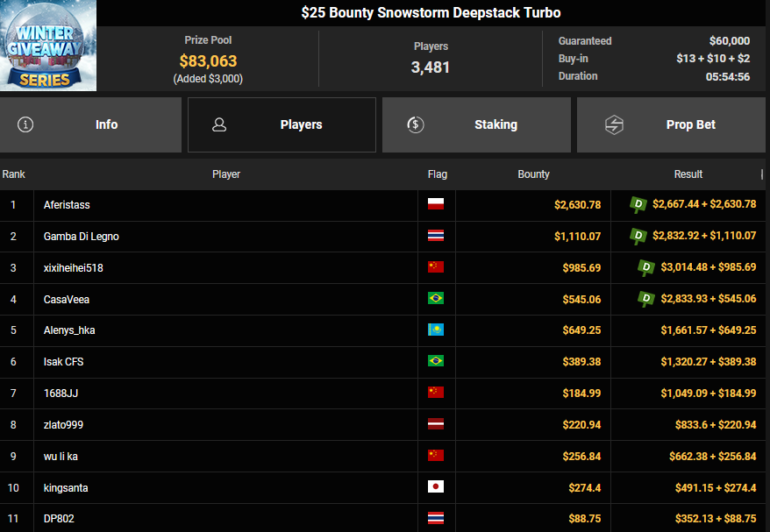The width and height of the screenshot is (770, 532).
Task: Sort by Rank column header
Action: pos(14,174)
